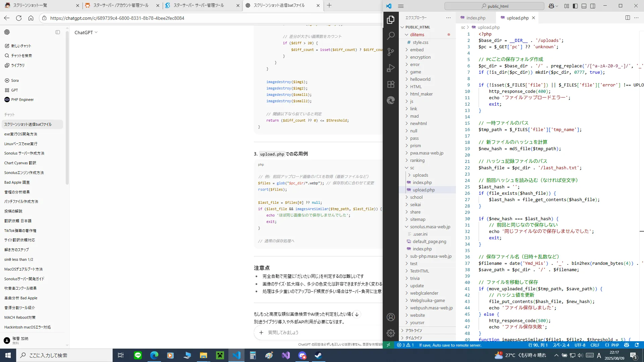Open Run and Debug view

coord(391,68)
